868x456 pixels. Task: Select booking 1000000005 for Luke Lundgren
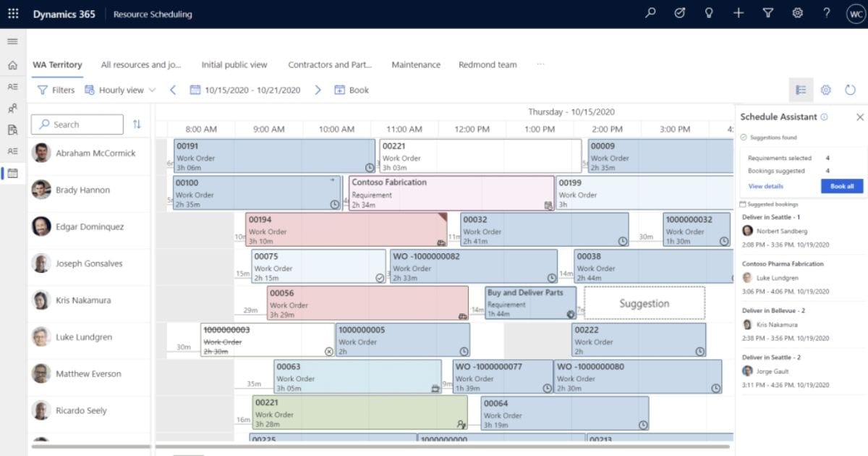[x=402, y=339]
